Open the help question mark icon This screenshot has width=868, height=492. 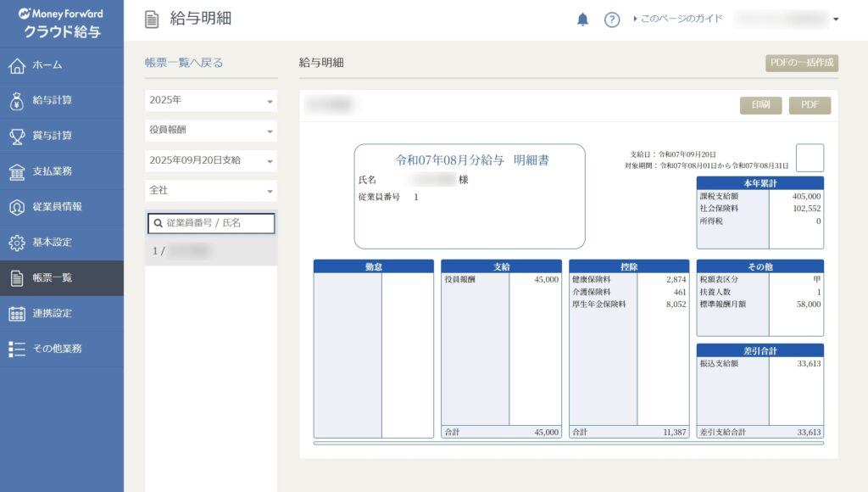click(x=612, y=20)
